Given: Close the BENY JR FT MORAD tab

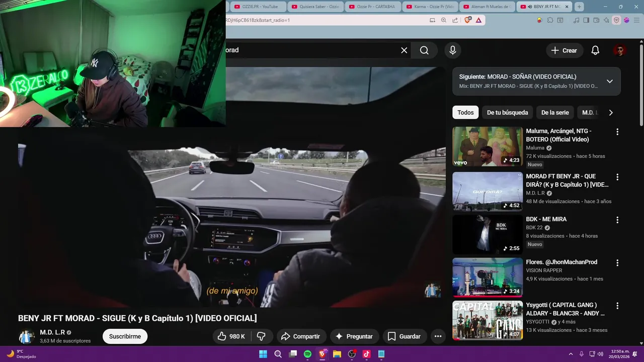Looking at the screenshot, I should tap(567, 7).
